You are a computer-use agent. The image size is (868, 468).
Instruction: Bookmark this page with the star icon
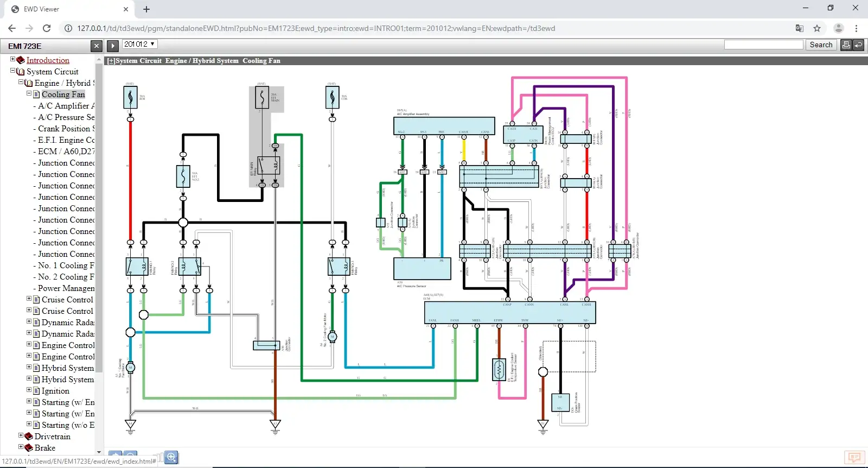[817, 28]
